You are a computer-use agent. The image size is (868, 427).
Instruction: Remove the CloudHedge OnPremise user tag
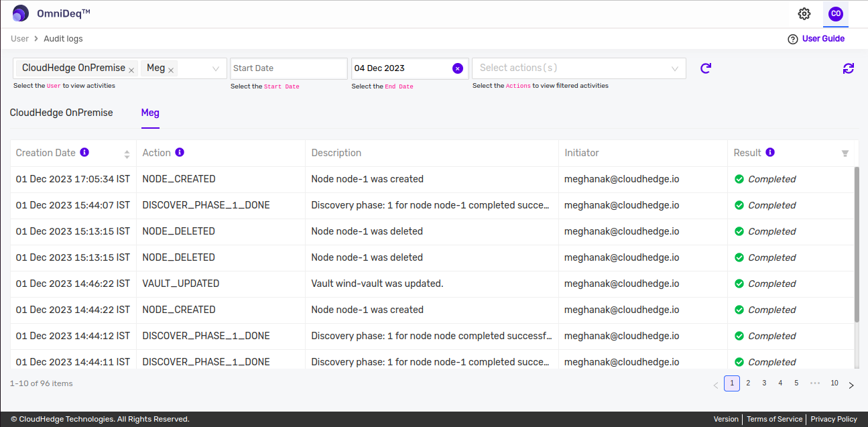pyautogui.click(x=132, y=69)
